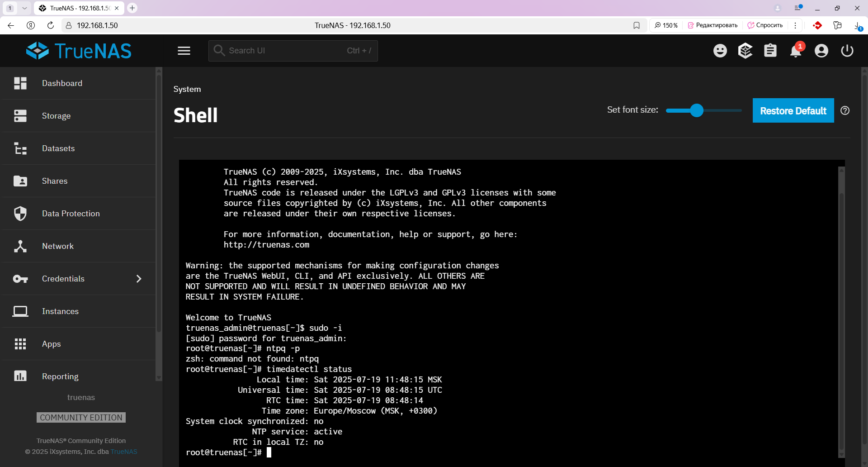Open the TrueCommand status icon
The height and width of the screenshot is (467, 868).
point(745,51)
